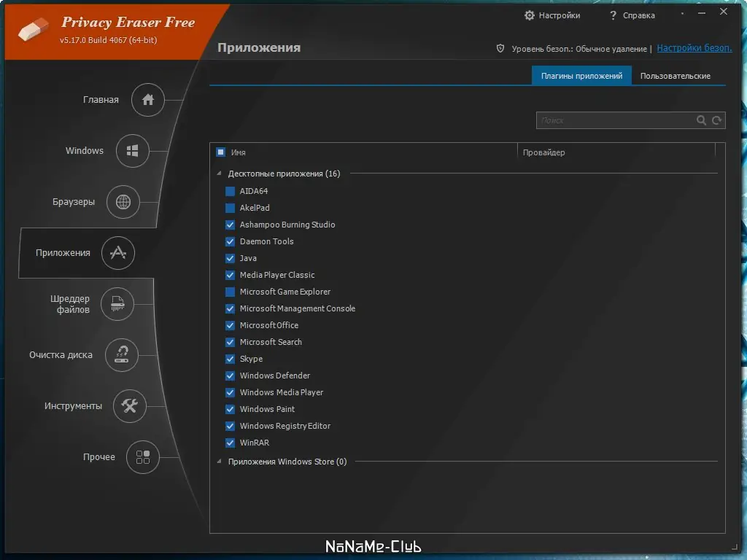
Task: Select the AIDA64 row text
Action: [253, 191]
